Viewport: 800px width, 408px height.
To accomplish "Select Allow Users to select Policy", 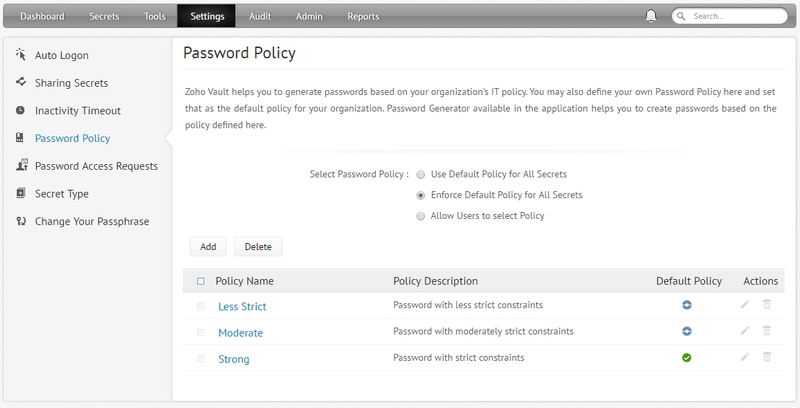I will pos(420,216).
